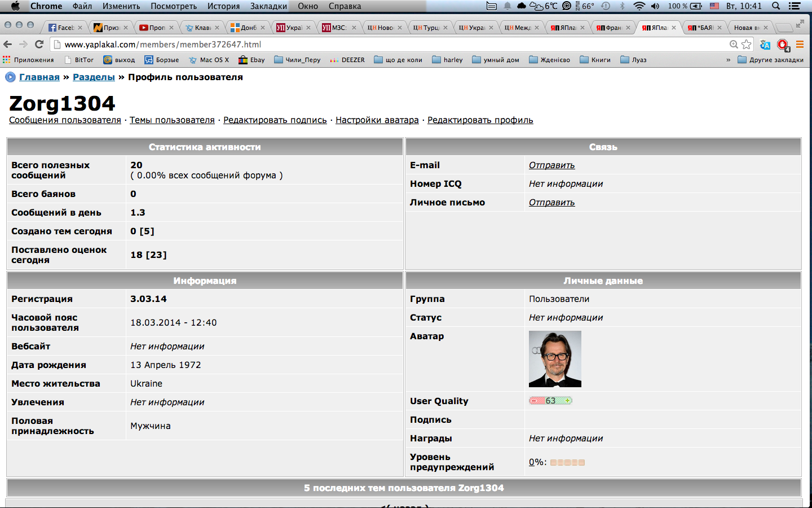The image size is (812, 508).
Task: Click the user avatar photo
Action: (555, 359)
